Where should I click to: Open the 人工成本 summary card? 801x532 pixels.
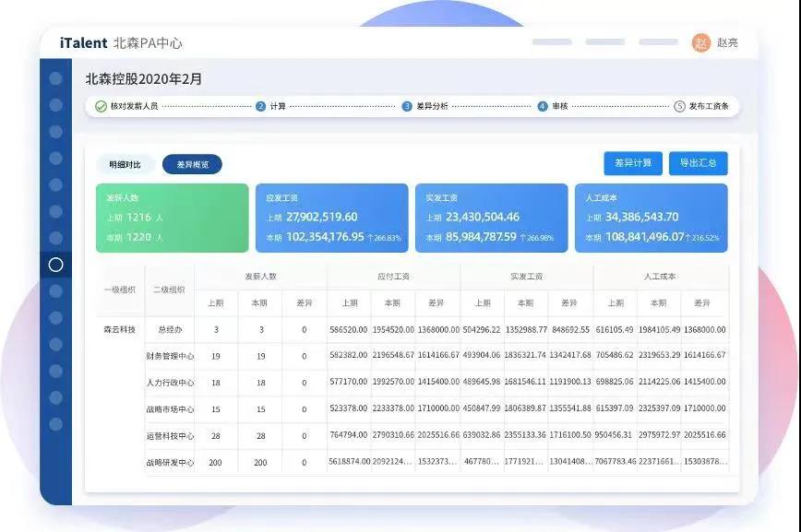[x=651, y=218]
